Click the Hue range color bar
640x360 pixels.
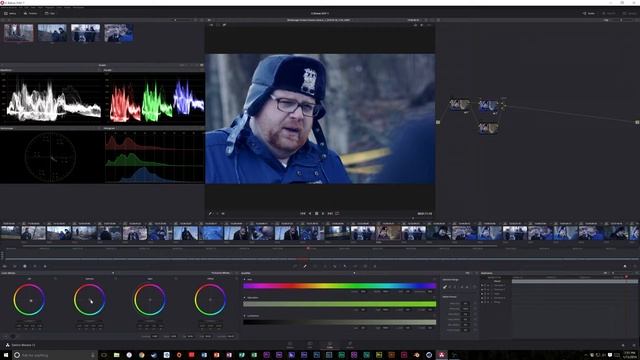pos(340,286)
